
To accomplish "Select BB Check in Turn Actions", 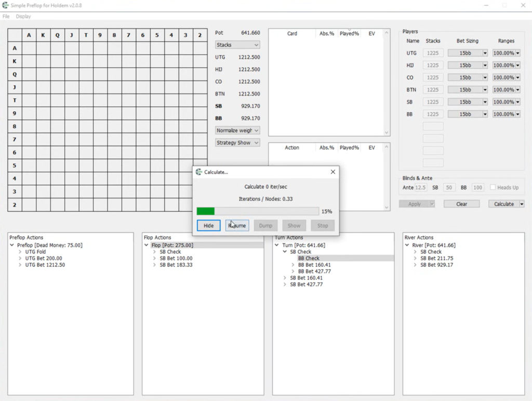I will point(309,258).
